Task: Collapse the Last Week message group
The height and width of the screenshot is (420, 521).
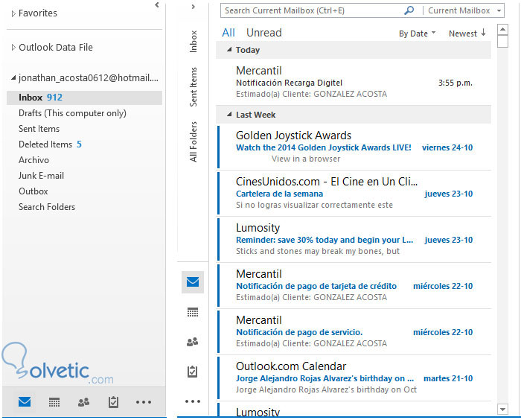Action: pos(229,115)
